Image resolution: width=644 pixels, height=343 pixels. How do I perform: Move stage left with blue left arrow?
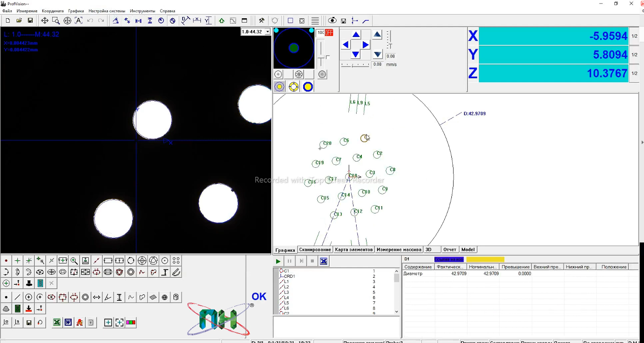click(346, 45)
